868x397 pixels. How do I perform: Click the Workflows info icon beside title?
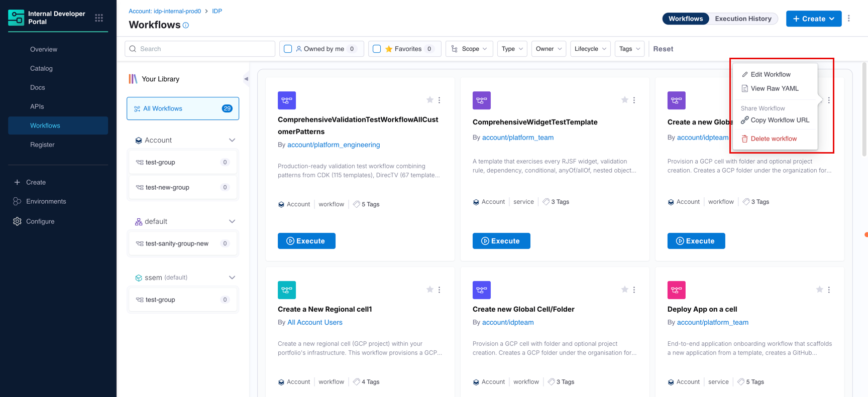coord(186,25)
